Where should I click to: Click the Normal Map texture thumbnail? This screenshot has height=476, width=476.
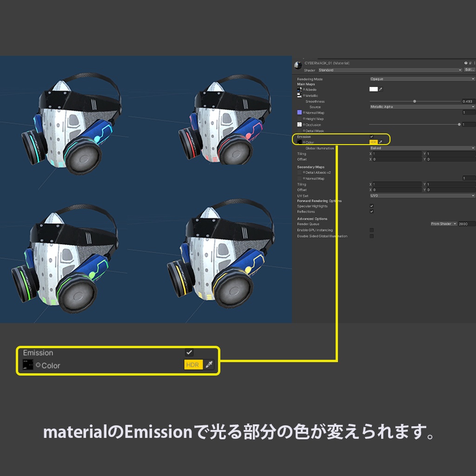pyautogui.click(x=299, y=112)
